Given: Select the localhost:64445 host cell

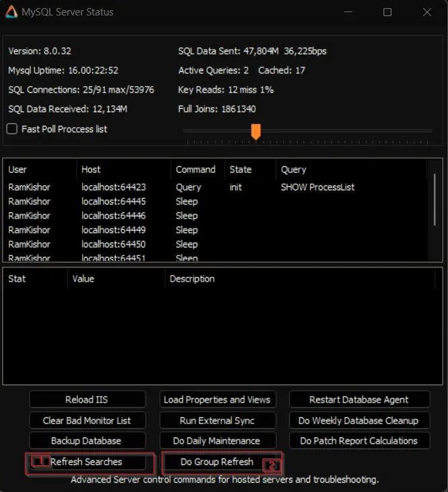Looking at the screenshot, I should tap(114, 202).
